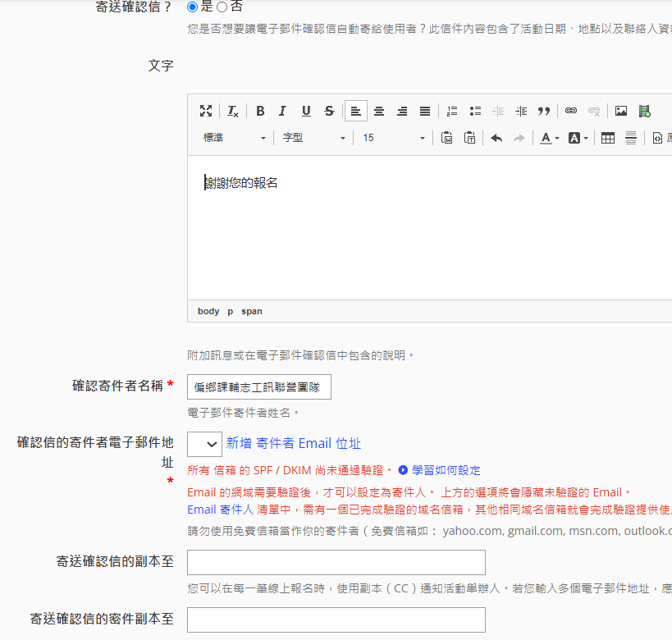Open the text color picker
672x640 pixels.
pos(550,138)
